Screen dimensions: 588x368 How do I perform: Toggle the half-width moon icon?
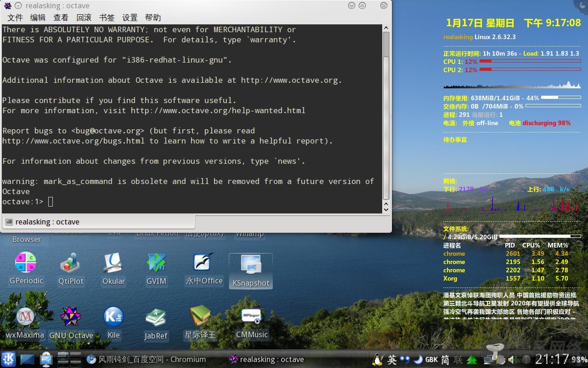click(418, 359)
